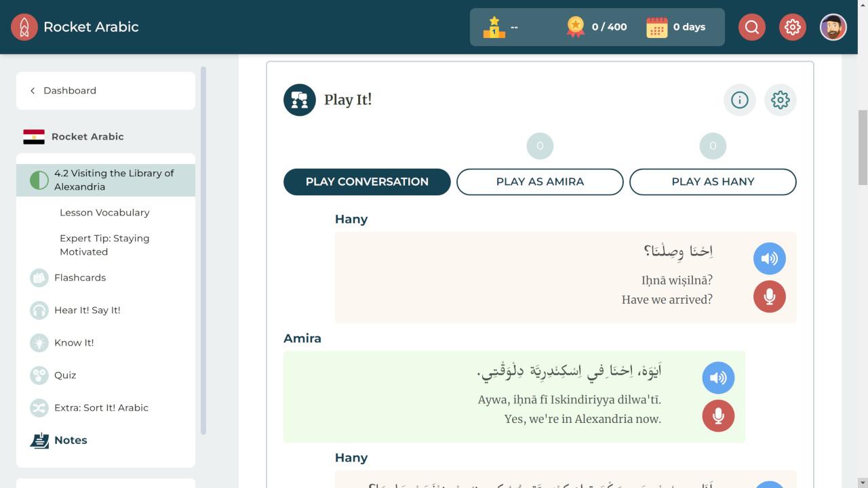Click the shuffle icon for Sort It!
Viewport: 868px width, 488px height.
click(39, 407)
